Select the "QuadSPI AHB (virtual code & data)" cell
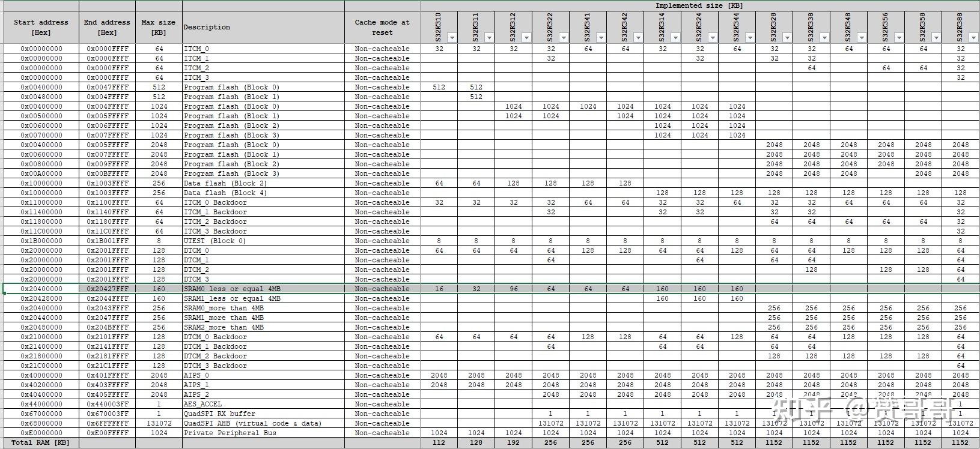Viewport: 980px width, 449px height. (263, 423)
